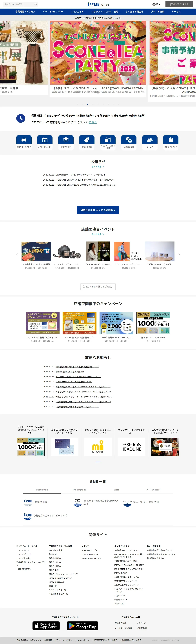The height and width of the screenshot is (644, 196).
Task: Expand the JP language dropdown
Action: [x=158, y=4]
